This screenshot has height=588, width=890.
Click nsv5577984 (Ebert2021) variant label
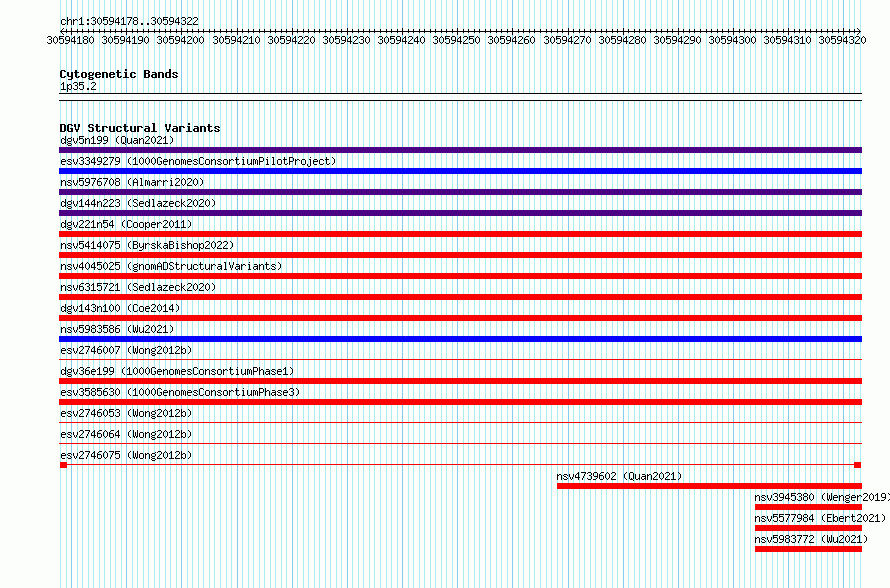point(820,518)
